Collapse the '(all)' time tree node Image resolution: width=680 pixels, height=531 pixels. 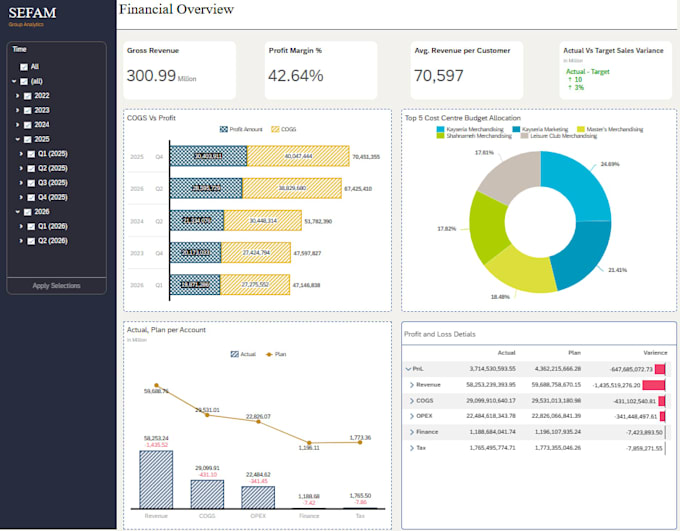point(14,81)
